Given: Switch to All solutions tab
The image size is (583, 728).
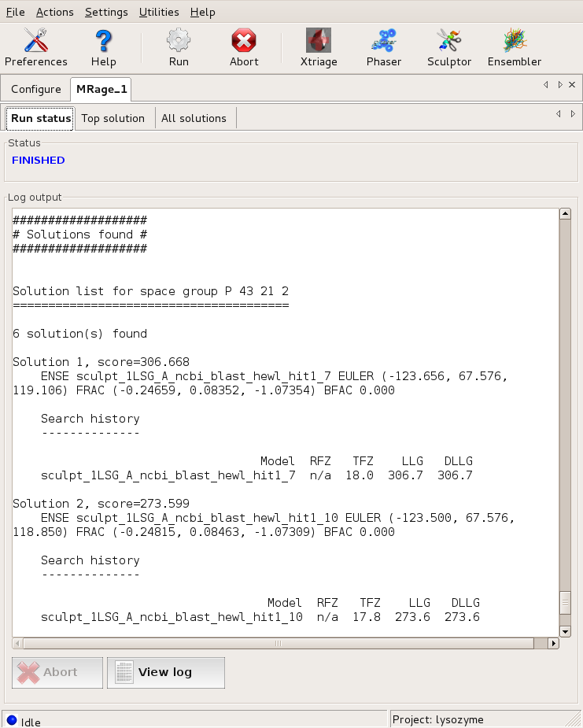Looking at the screenshot, I should point(194,118).
